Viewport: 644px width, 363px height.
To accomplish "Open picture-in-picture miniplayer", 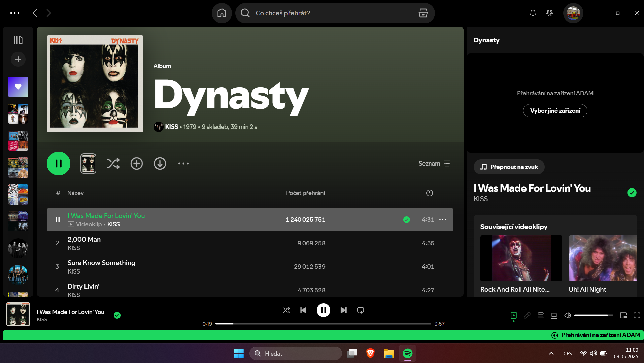I will [x=623, y=315].
